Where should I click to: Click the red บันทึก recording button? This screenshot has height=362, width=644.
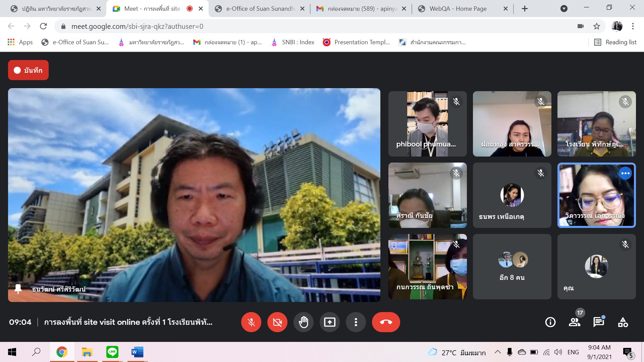click(x=28, y=70)
